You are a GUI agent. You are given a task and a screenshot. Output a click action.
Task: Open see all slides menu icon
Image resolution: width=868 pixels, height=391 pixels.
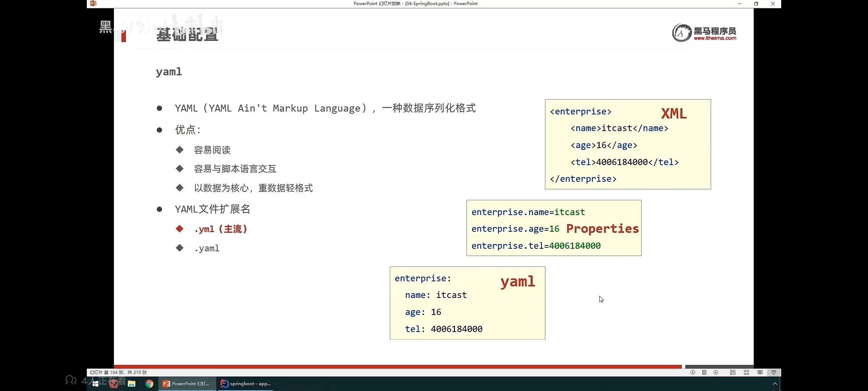coord(704,373)
